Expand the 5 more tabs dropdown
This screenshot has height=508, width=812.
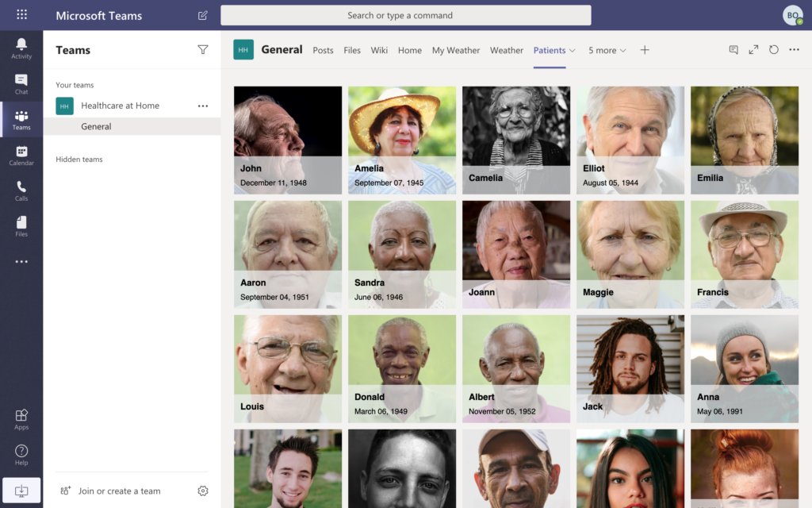pyautogui.click(x=607, y=50)
